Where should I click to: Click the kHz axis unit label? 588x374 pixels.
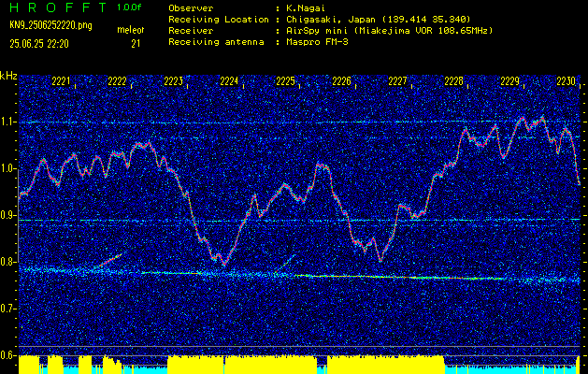click(x=8, y=76)
